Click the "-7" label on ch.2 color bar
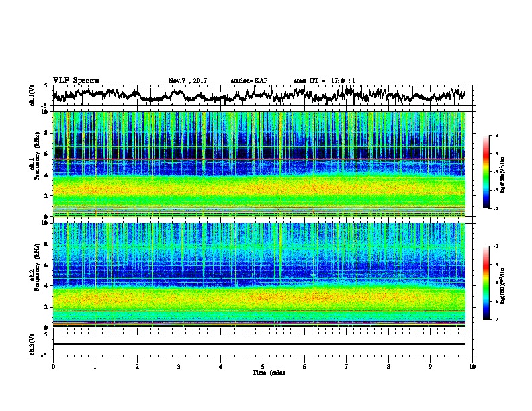Screen dimensions: 532x411 tap(495, 319)
